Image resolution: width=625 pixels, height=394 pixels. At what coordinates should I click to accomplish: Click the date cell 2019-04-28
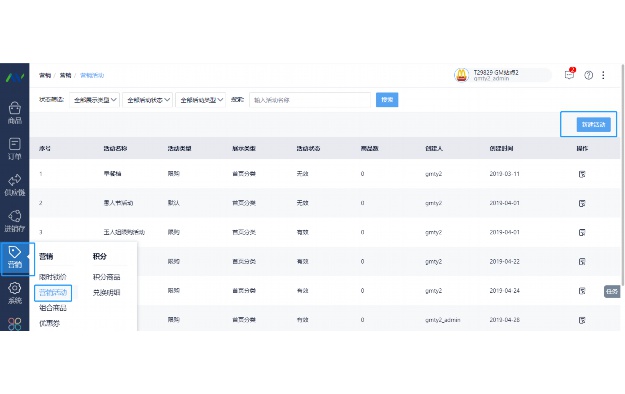[x=505, y=320]
